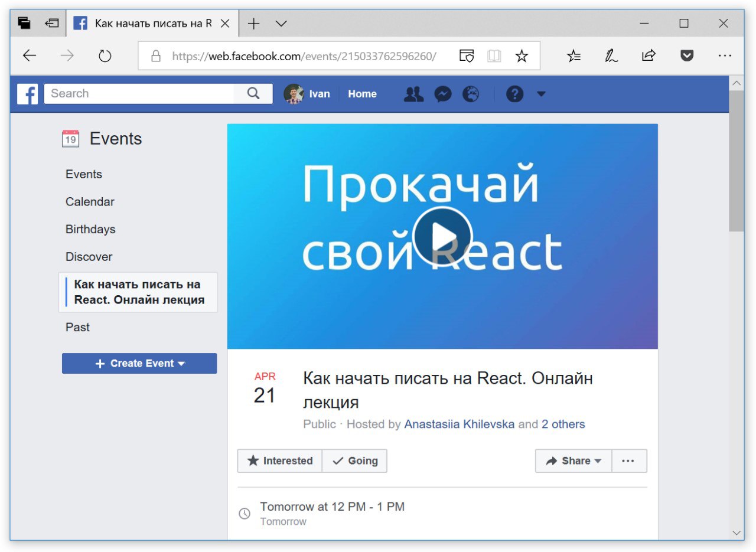This screenshot has height=552, width=756.
Task: Click the Add notes pen icon
Action: (611, 56)
